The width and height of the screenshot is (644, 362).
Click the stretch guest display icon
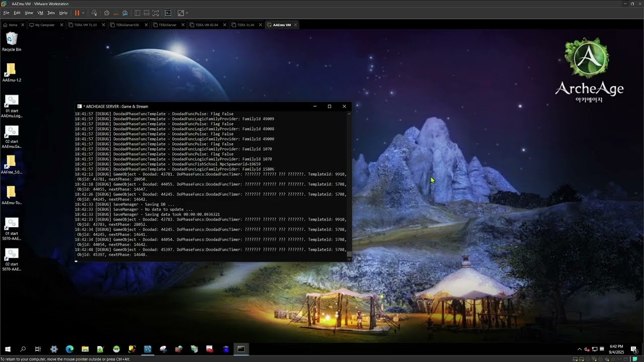(x=181, y=13)
